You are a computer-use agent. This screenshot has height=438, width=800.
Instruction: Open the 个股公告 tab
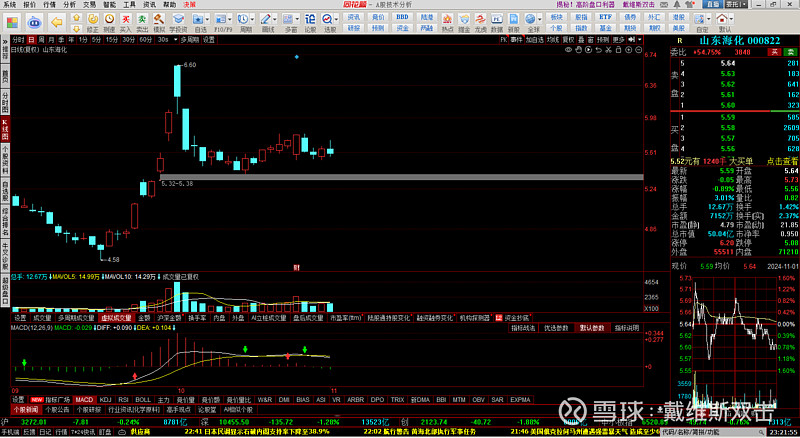click(57, 409)
